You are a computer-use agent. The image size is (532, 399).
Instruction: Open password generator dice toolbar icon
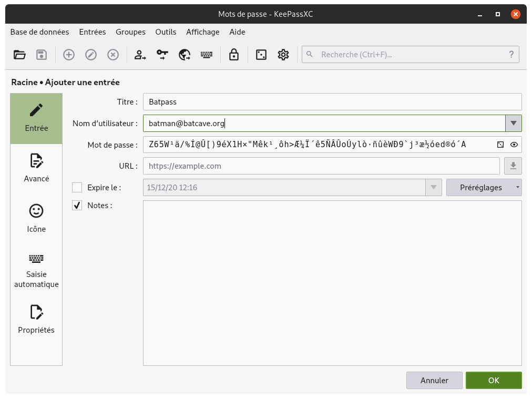(x=261, y=55)
